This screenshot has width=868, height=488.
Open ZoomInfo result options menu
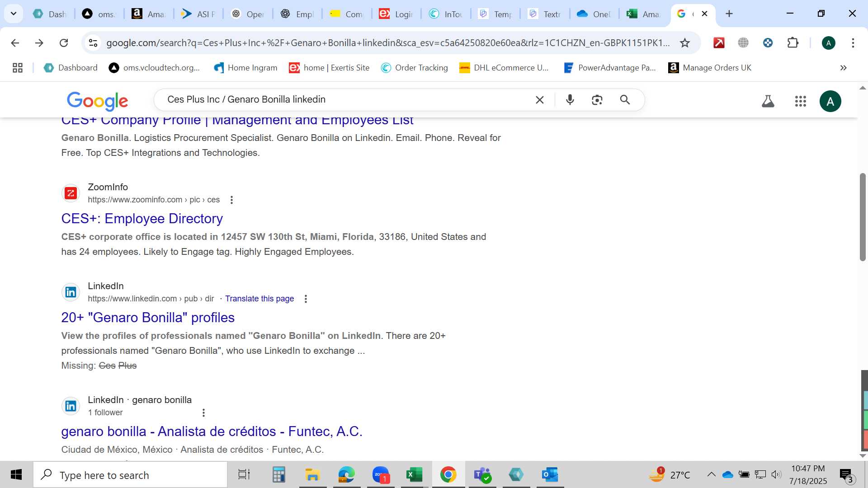point(232,200)
